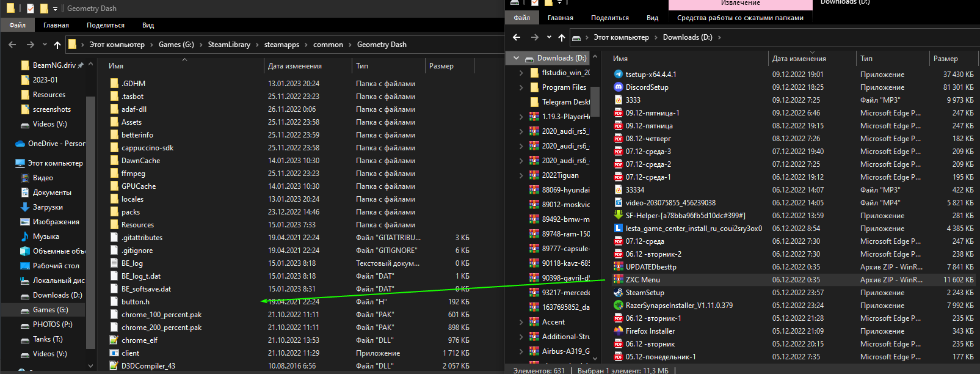Open Средства работы со сжатыми папками tab
This screenshot has height=374, width=980.
[740, 18]
